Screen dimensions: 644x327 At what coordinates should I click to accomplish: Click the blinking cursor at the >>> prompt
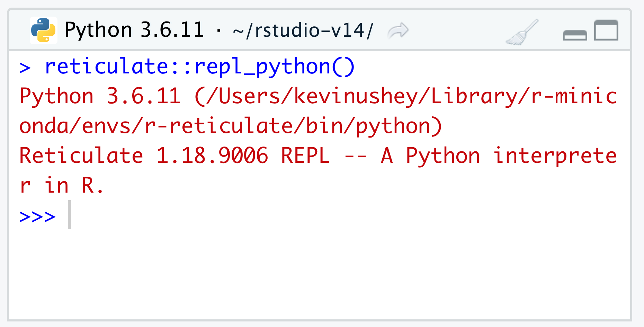pyautogui.click(x=69, y=215)
